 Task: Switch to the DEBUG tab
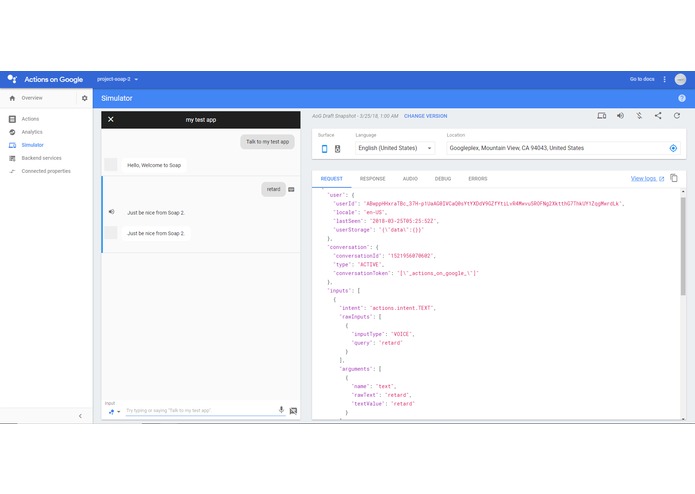click(x=443, y=179)
